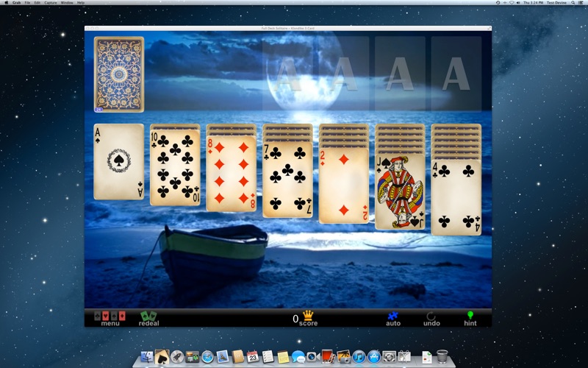Show a hint with the lightbulb
The width and height of the screenshot is (588, 368).
(x=470, y=318)
